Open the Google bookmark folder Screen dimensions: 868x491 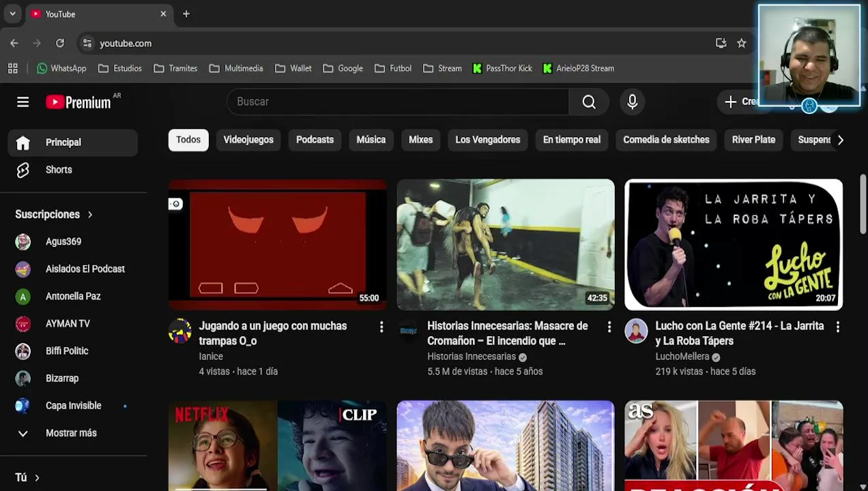point(343,68)
